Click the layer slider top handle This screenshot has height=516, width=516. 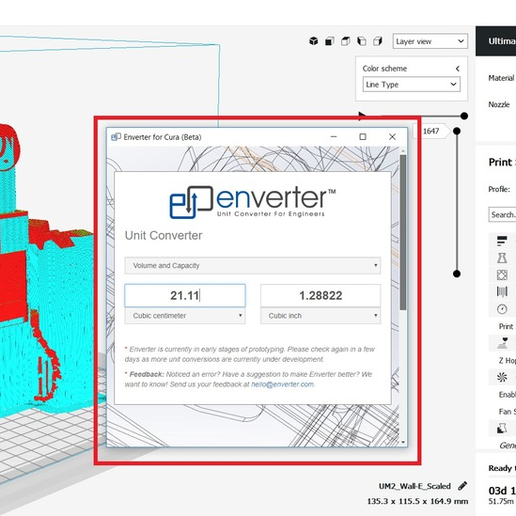tap(457, 131)
